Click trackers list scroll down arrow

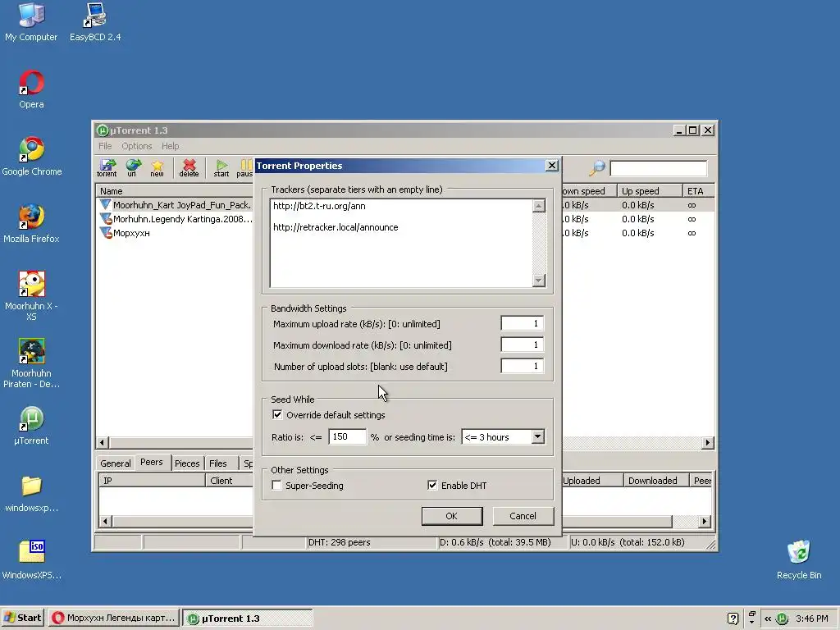click(x=539, y=281)
